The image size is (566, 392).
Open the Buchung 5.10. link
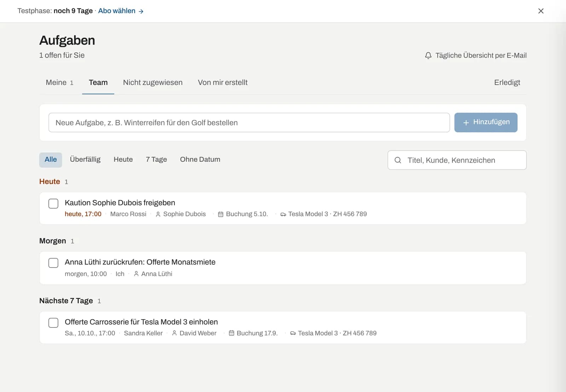(x=243, y=214)
